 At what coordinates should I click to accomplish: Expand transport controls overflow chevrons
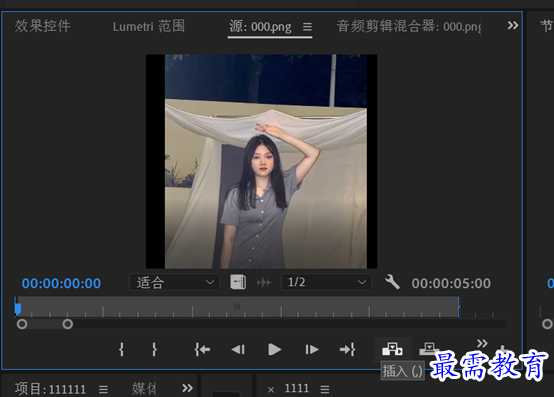[x=482, y=343]
